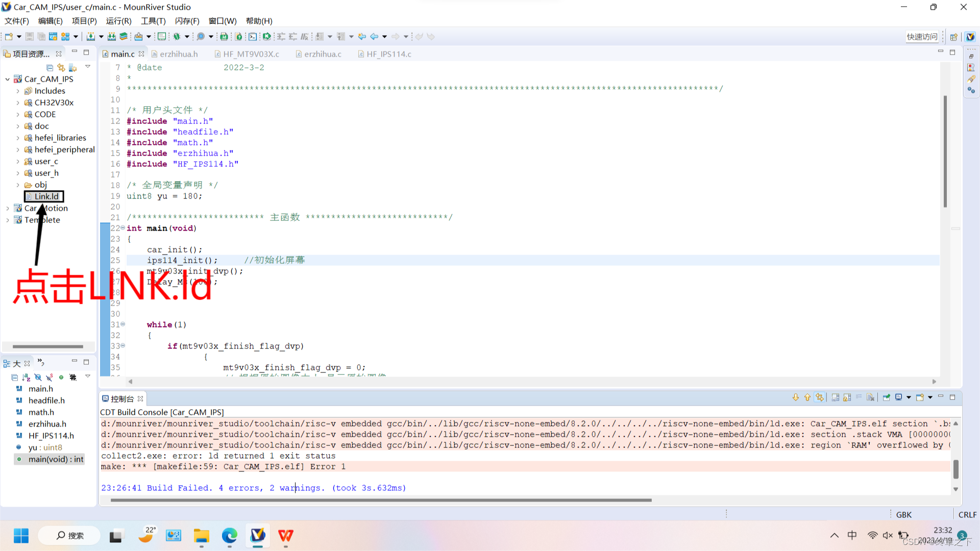Open the 闪存(F) menu
This screenshot has width=980, height=551.
(x=187, y=21)
